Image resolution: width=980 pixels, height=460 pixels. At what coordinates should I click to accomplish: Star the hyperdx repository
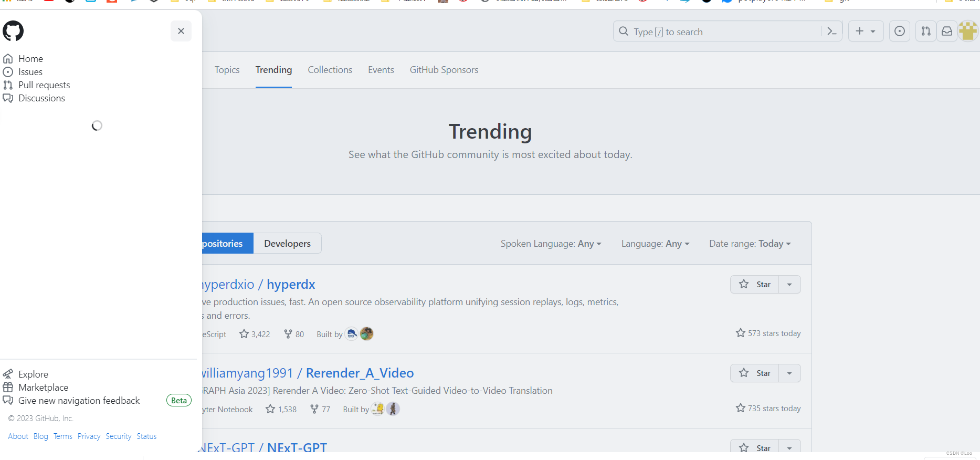coord(755,284)
